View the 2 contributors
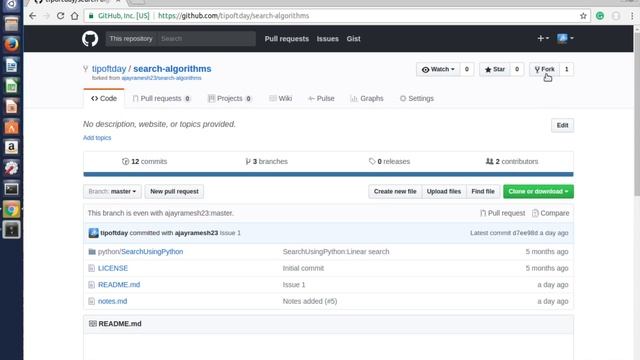Viewport: 640px width, 360px height. tap(512, 162)
